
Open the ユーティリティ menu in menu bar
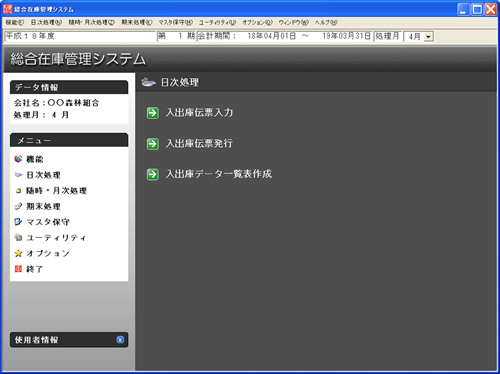(218, 22)
